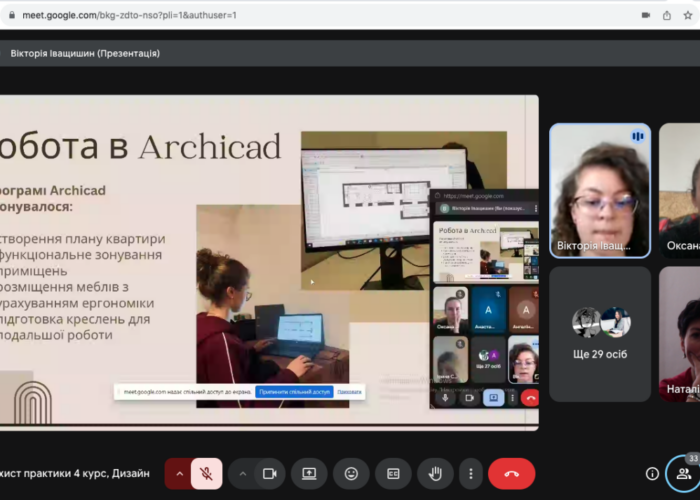This screenshot has height=500, width=700.
Task: Leave the call with red hang-up button
Action: pos(511,474)
